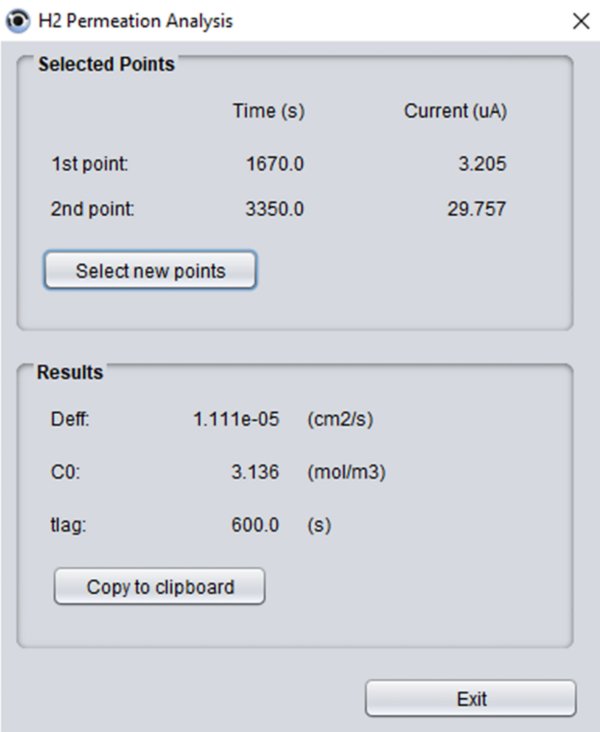The width and height of the screenshot is (600, 732).
Task: Select the 2nd point time value 3350.0
Action: pyautogui.click(x=275, y=209)
